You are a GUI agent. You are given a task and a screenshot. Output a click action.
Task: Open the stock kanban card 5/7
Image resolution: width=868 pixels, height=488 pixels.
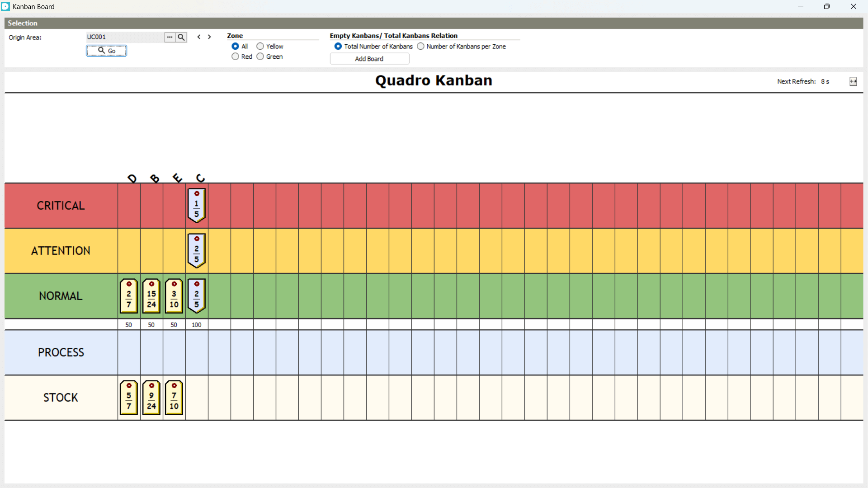pos(129,398)
